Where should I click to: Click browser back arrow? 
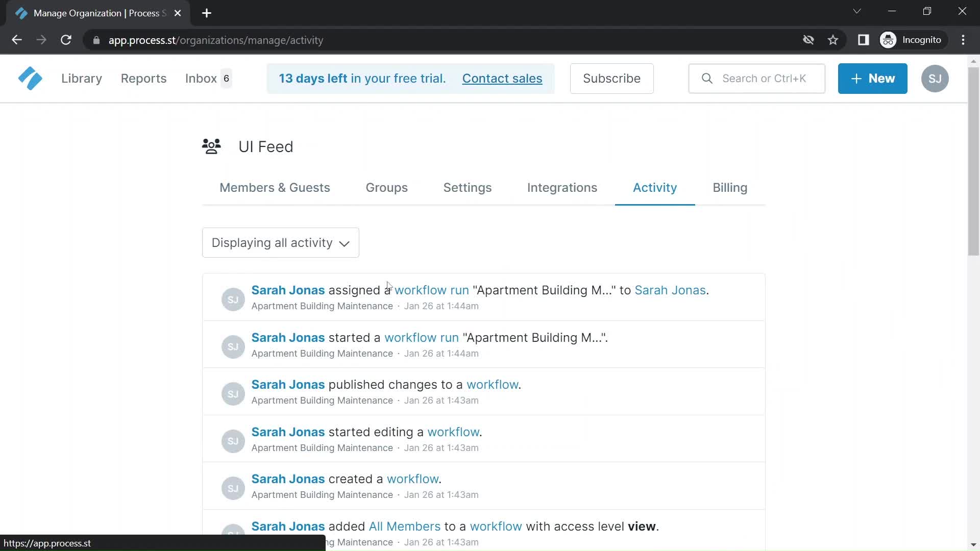[17, 40]
